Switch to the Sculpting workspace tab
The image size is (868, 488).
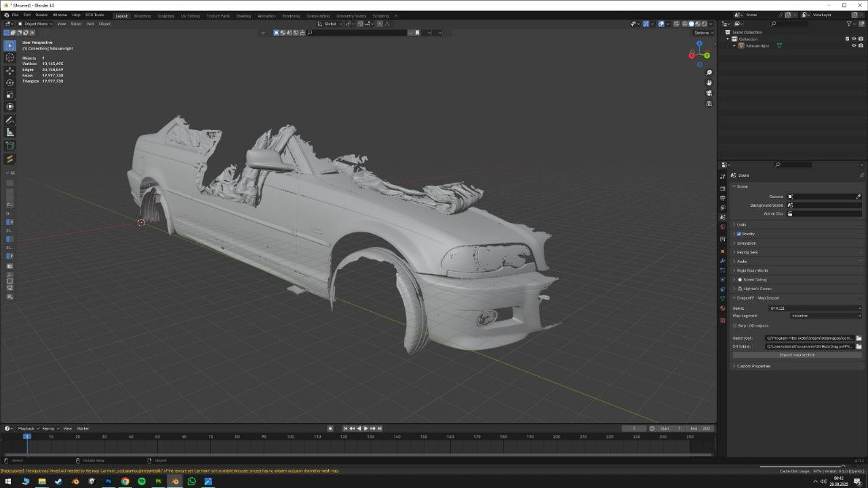[x=165, y=16]
